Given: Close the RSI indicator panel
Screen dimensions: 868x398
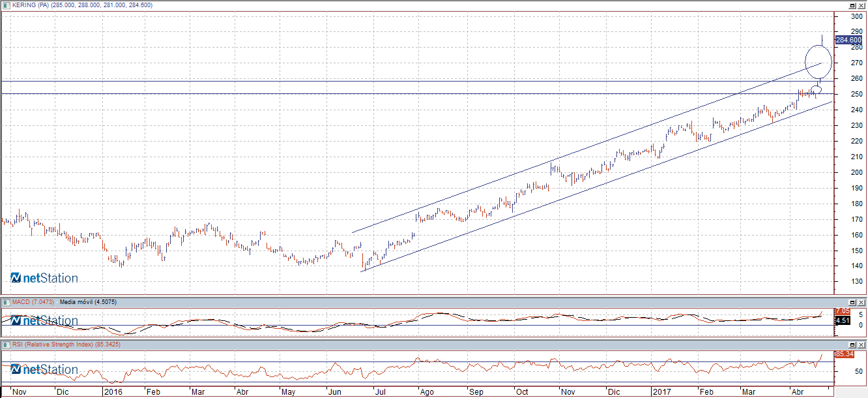Looking at the screenshot, I should tap(860, 344).
